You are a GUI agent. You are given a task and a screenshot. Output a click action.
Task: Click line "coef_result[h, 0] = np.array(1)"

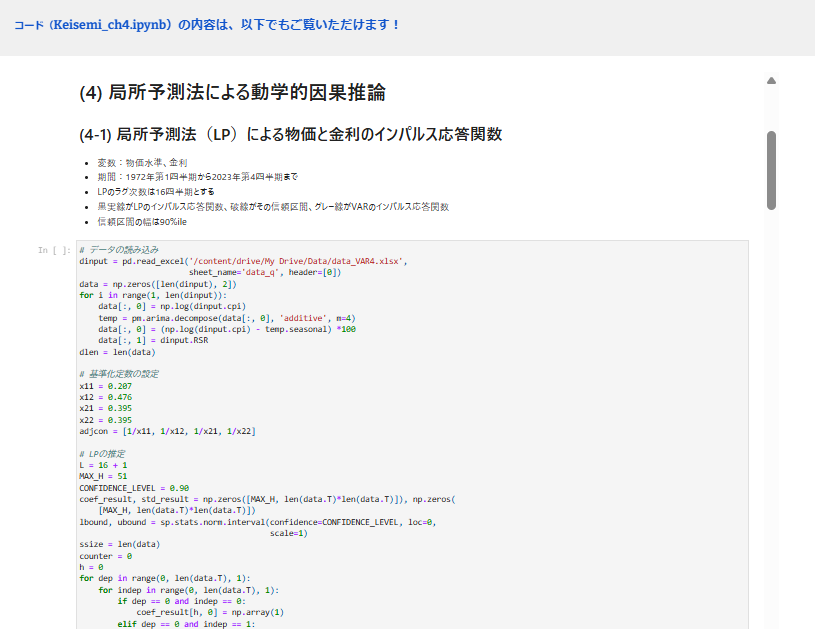[210, 612]
